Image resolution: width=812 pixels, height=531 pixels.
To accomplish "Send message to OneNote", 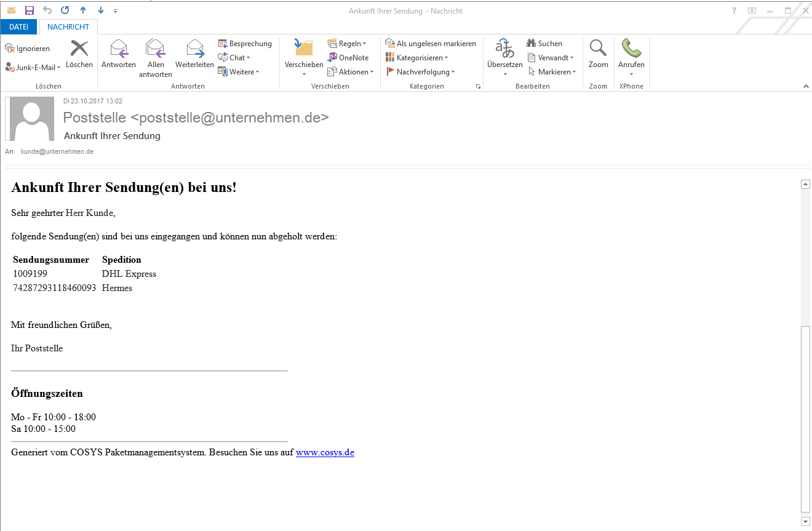I will tap(348, 58).
